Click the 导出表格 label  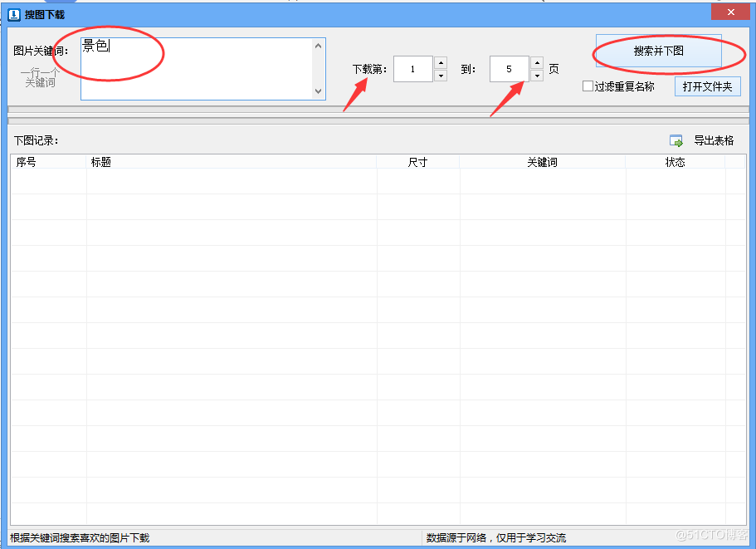click(x=714, y=140)
